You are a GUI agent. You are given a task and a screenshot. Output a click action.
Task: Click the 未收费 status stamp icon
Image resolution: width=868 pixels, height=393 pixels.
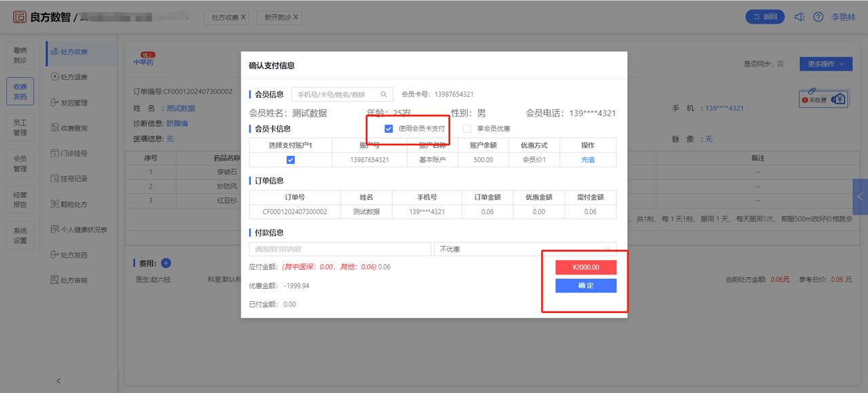[823, 99]
